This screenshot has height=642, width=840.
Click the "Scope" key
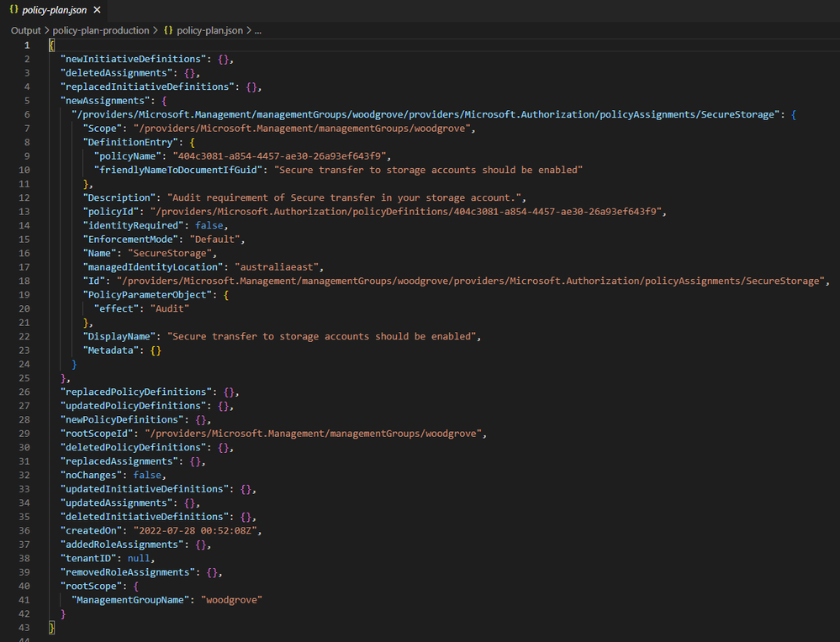point(103,129)
